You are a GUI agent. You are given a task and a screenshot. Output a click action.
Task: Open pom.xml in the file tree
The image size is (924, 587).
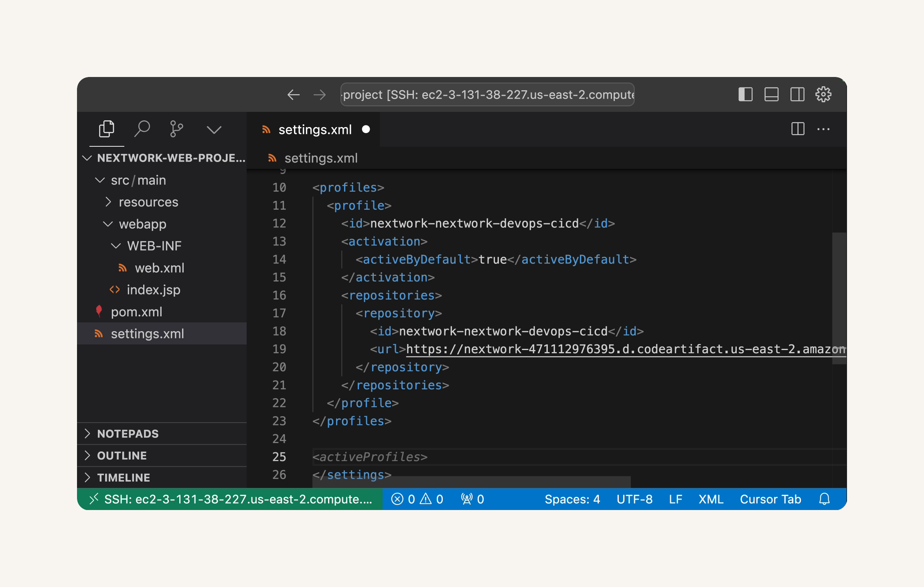[162, 312]
